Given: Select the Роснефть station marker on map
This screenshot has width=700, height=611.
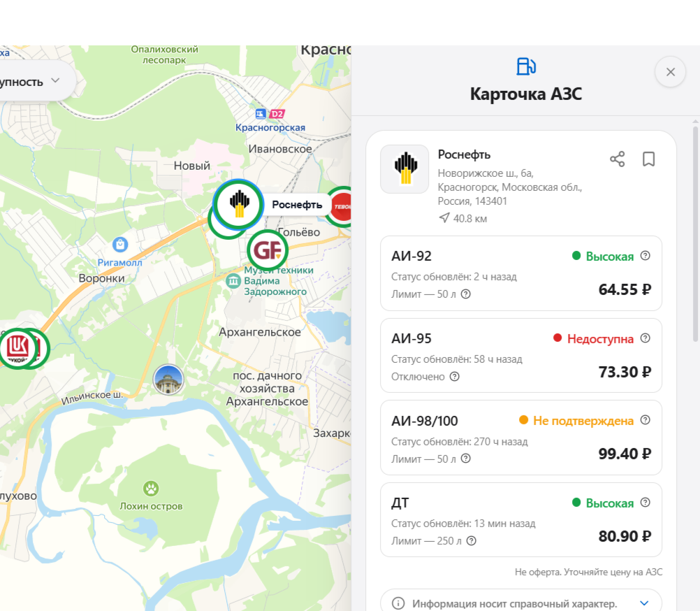Looking at the screenshot, I should (238, 203).
